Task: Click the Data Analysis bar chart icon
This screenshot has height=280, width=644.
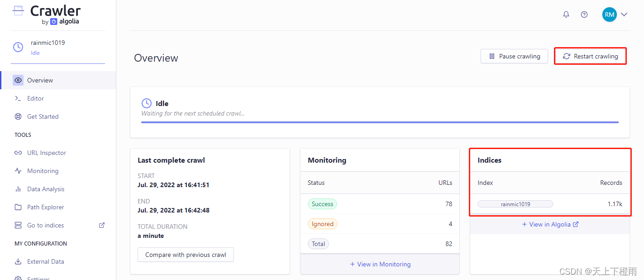Action: click(x=18, y=189)
